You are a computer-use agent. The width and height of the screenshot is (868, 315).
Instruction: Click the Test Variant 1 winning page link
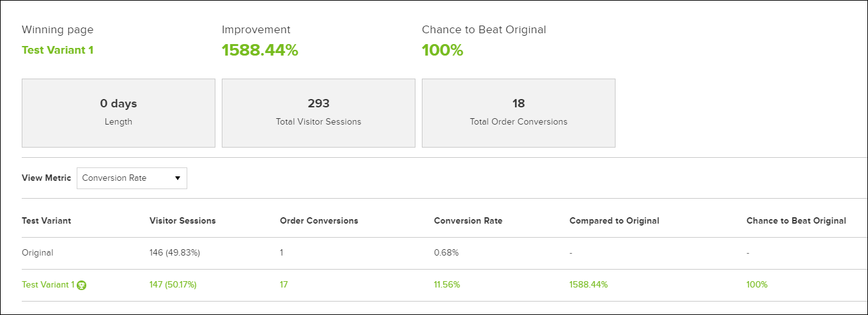click(x=58, y=50)
